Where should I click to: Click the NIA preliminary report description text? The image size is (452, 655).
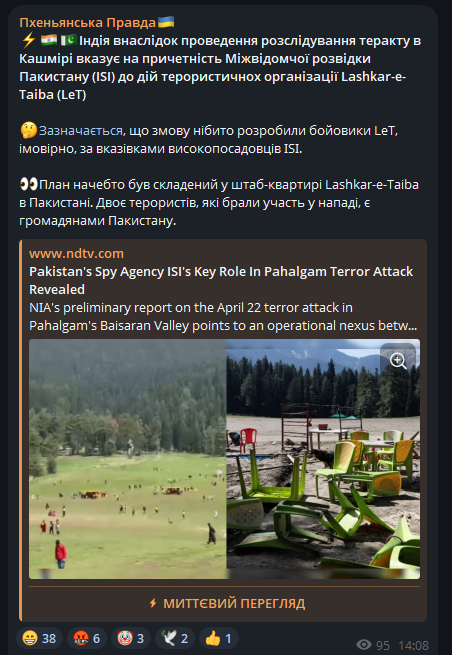223,317
